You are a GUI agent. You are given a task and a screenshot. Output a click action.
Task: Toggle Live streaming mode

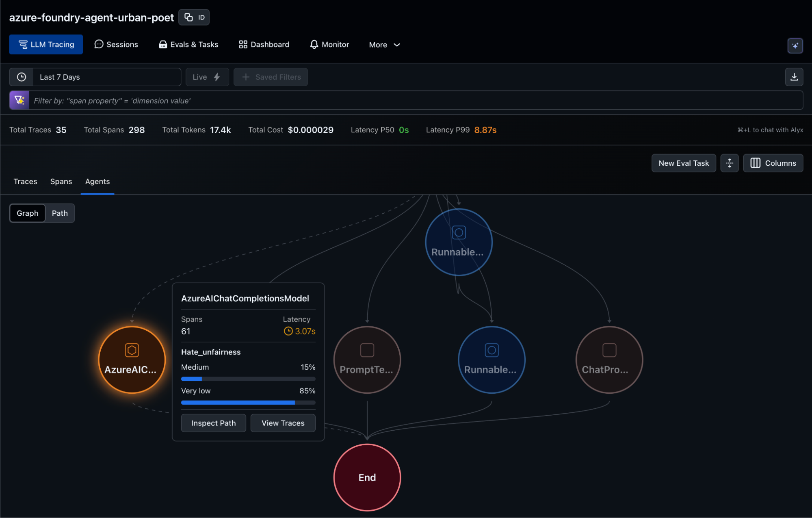click(207, 77)
